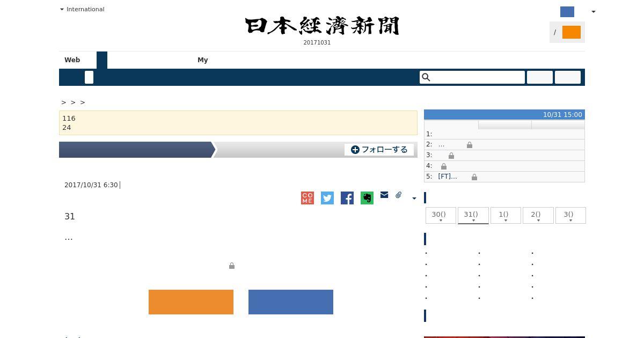Expand the 1() date dropdown
644x338 pixels.
point(506,215)
